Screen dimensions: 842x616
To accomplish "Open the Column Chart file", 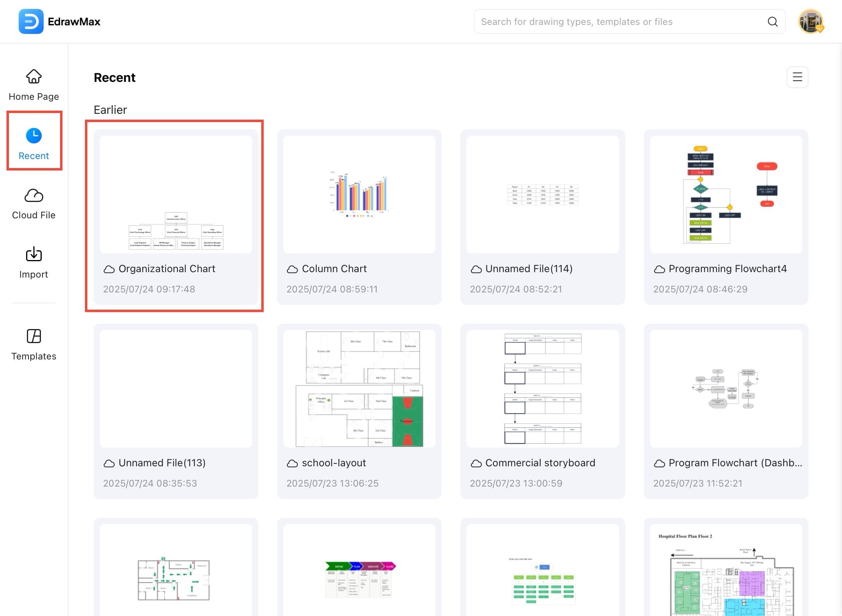I will [359, 194].
